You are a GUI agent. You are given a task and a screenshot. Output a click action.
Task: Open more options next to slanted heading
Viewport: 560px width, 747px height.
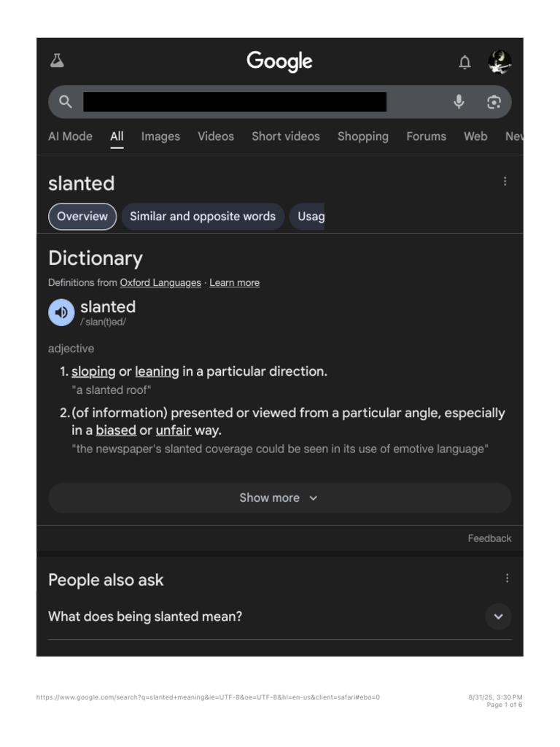click(x=505, y=182)
